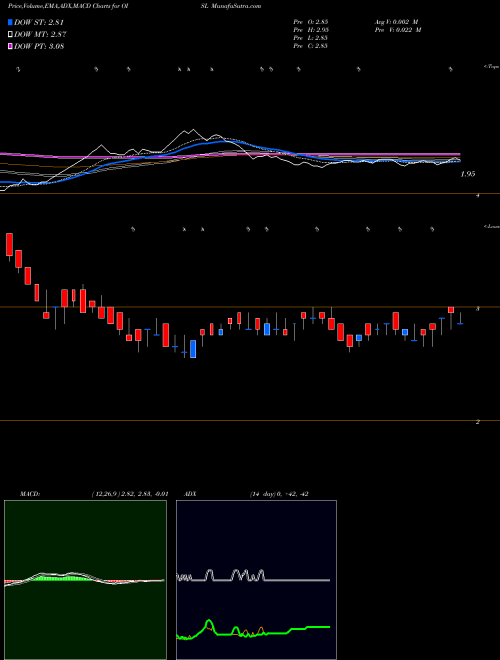Image resolution: width=500 pixels, height=660 pixels.
Task: Click the ADX values '(14 day) 0, +42, -42'
Action: click(x=279, y=494)
